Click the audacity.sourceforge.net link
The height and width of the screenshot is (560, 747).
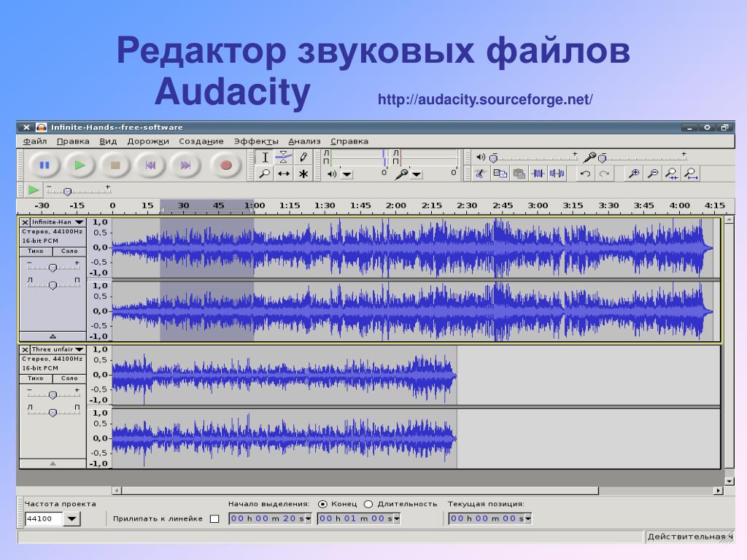[485, 99]
